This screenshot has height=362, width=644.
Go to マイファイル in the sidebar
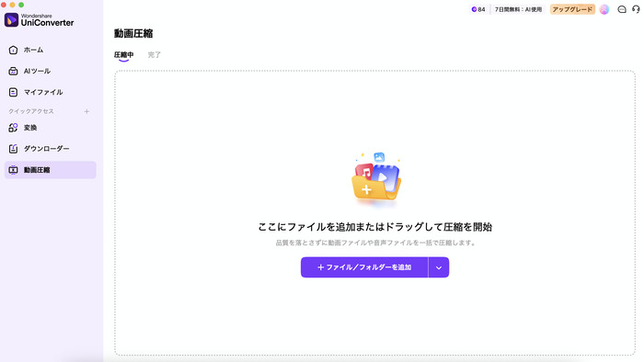pyautogui.click(x=50, y=92)
